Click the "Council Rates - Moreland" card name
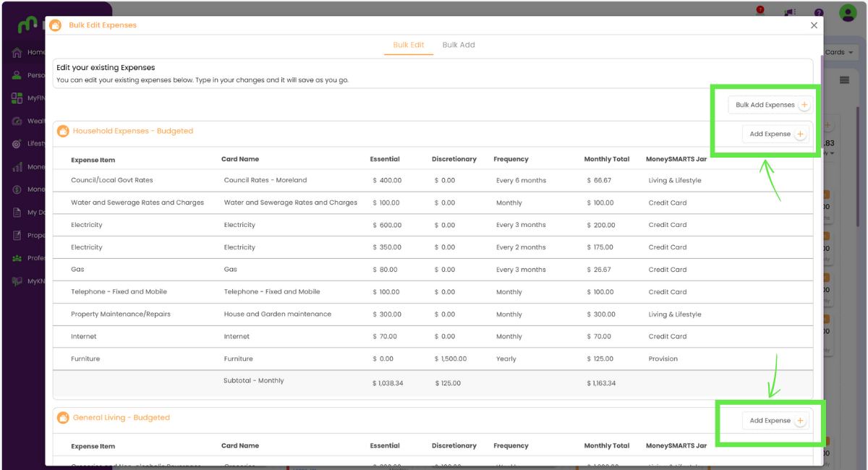The image size is (868, 470). pos(265,180)
